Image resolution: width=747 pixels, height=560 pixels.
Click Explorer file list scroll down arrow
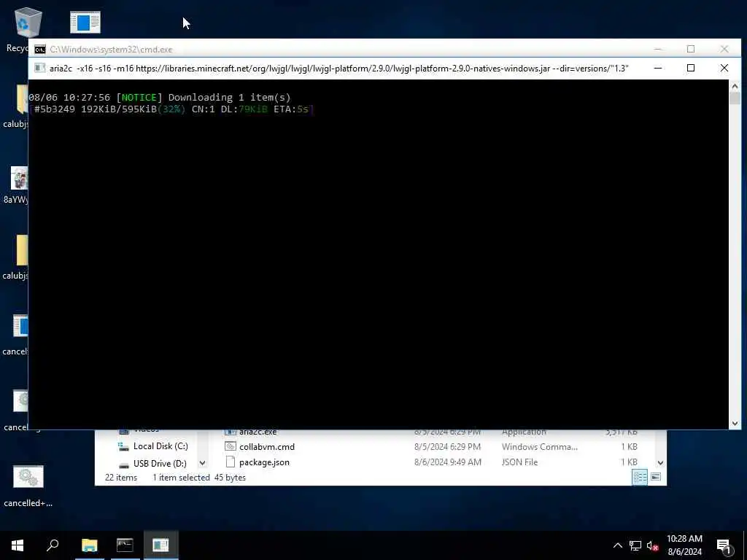(660, 462)
